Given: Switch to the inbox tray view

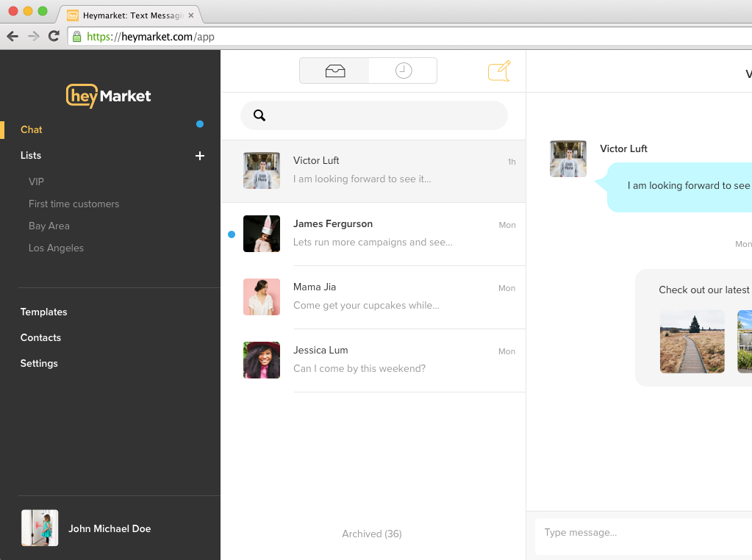Looking at the screenshot, I should (334, 71).
